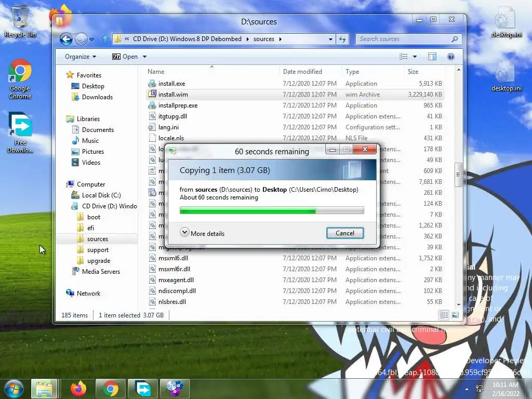532x399 pixels.
Task: Select msxml6.dll in the list
Action: click(x=295, y=258)
